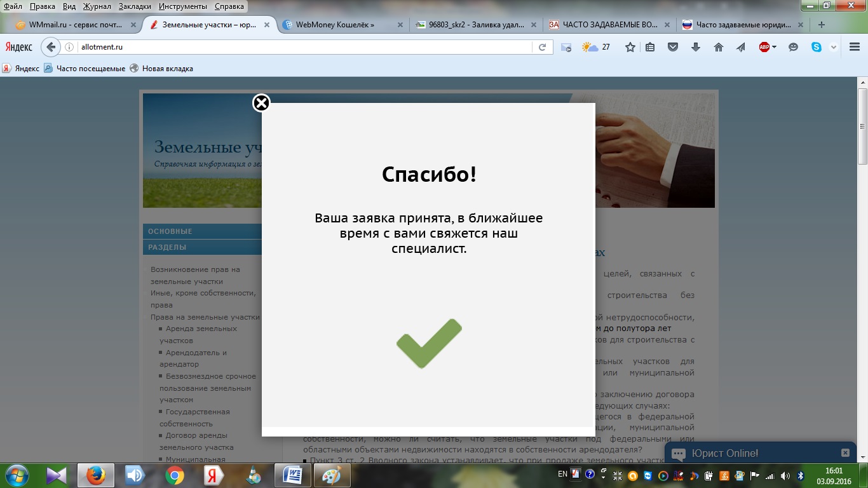Open the volume speaker tray icon
This screenshot has width=868, height=488.
(786, 475)
